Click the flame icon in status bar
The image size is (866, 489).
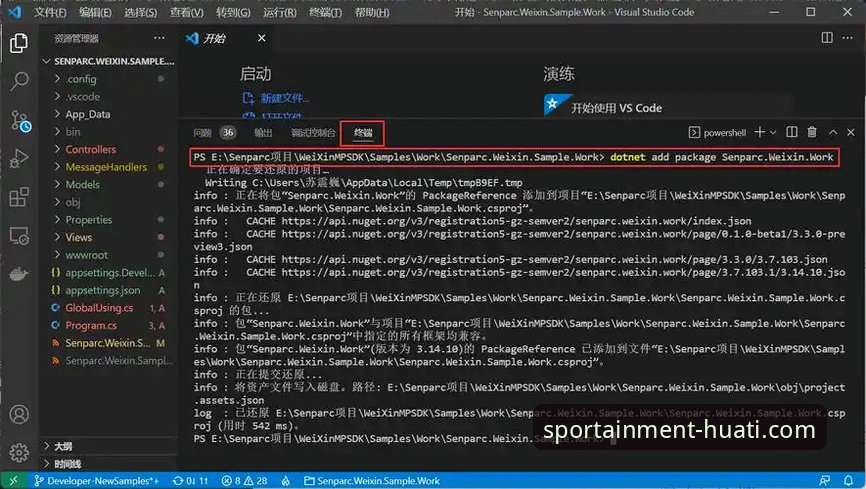pos(286,481)
